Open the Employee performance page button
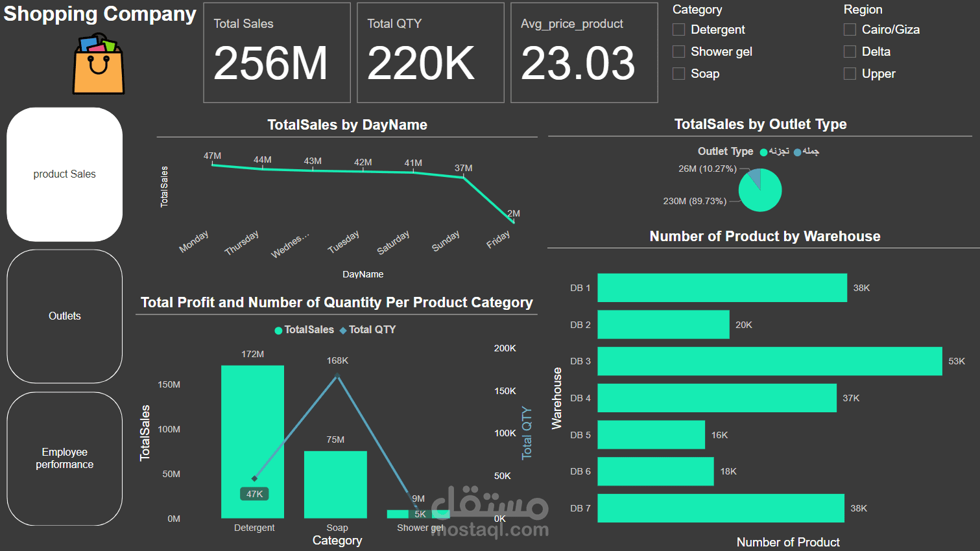The image size is (980, 551). pyautogui.click(x=64, y=458)
